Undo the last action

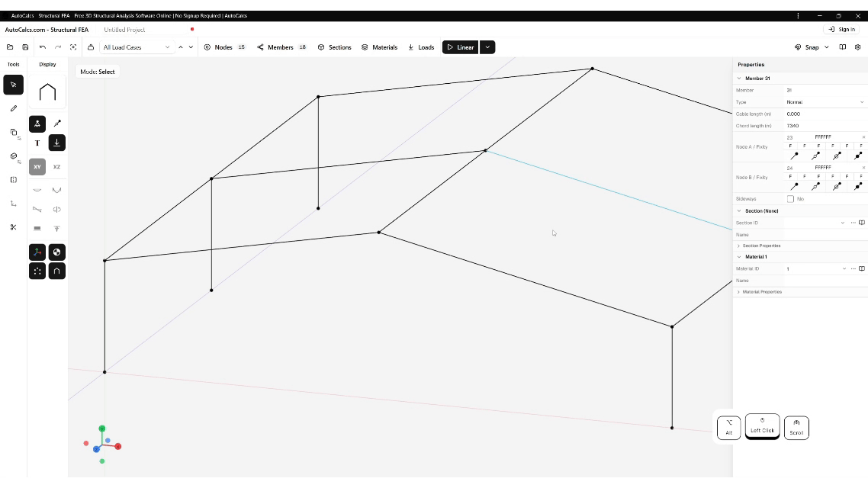point(43,47)
